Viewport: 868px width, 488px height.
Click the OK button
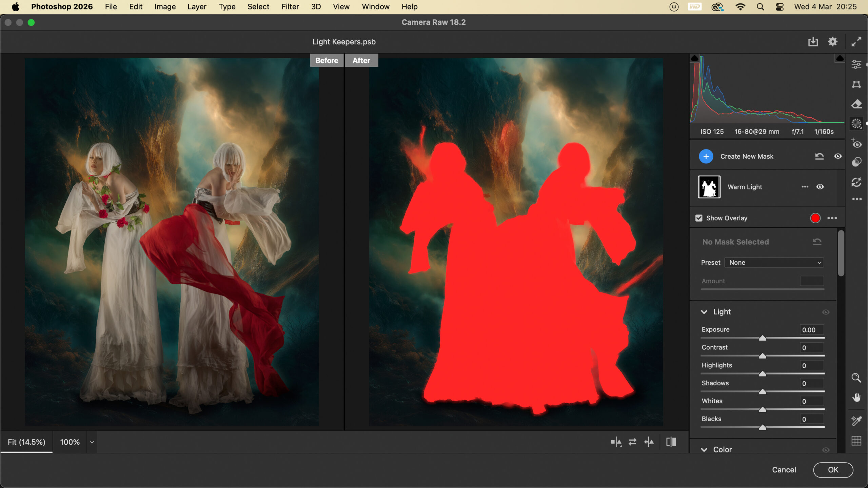click(x=833, y=470)
